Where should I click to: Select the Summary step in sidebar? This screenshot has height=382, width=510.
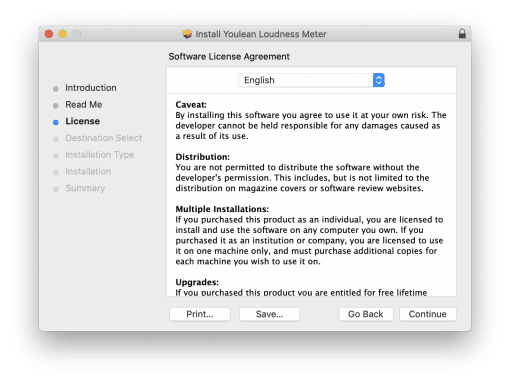(85, 188)
